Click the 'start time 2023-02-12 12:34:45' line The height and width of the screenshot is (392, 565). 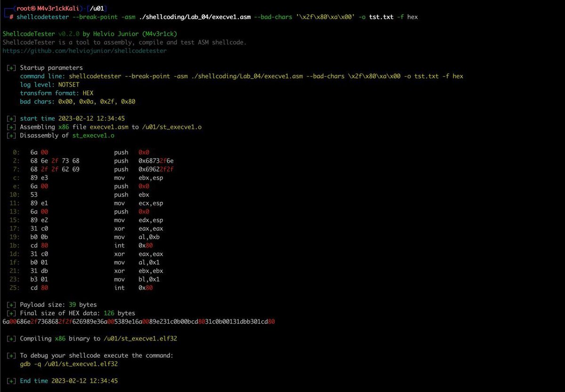click(x=72, y=118)
